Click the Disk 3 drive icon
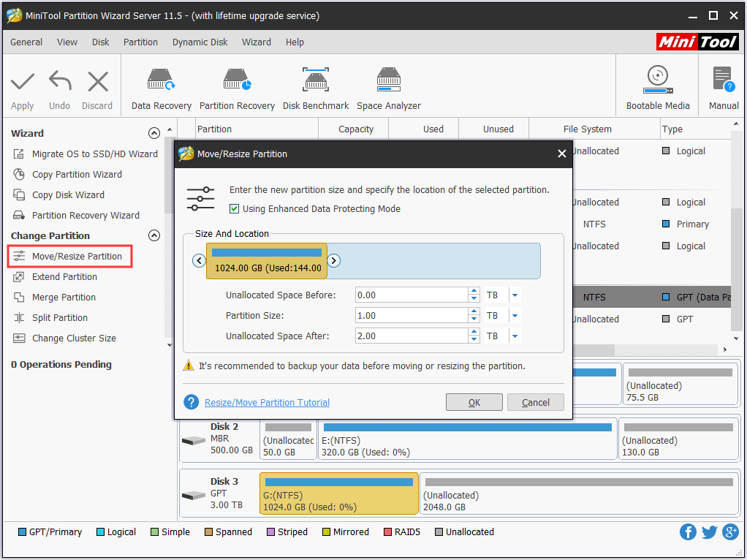 (194, 496)
